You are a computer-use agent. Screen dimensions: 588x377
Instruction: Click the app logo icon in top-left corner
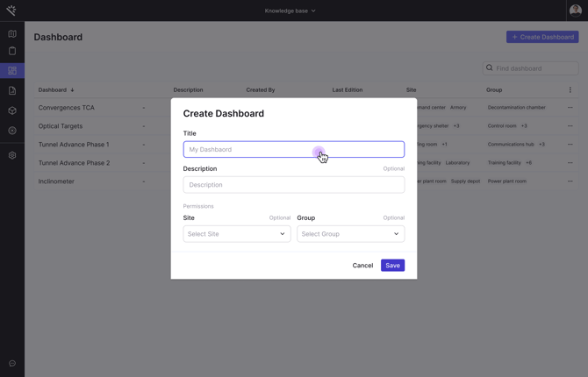(11, 11)
